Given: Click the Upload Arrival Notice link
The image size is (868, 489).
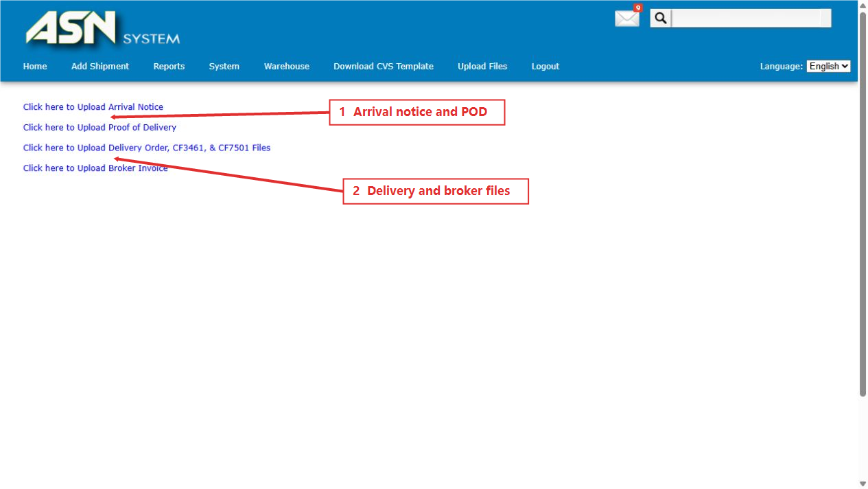Looking at the screenshot, I should click(x=93, y=107).
